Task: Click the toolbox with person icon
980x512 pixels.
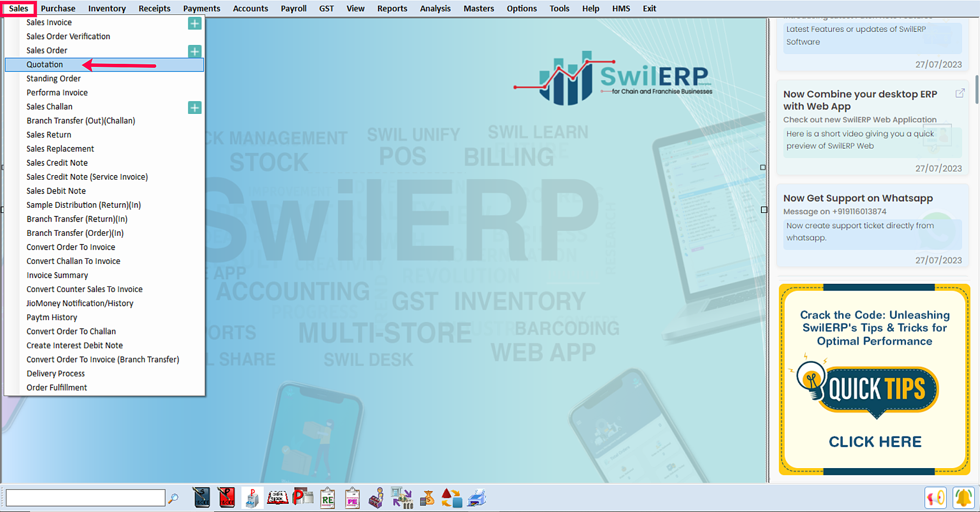Action: (376, 498)
